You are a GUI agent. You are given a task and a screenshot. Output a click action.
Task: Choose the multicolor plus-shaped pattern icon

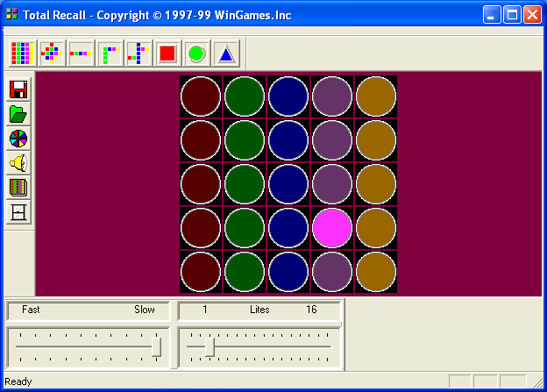click(x=52, y=53)
